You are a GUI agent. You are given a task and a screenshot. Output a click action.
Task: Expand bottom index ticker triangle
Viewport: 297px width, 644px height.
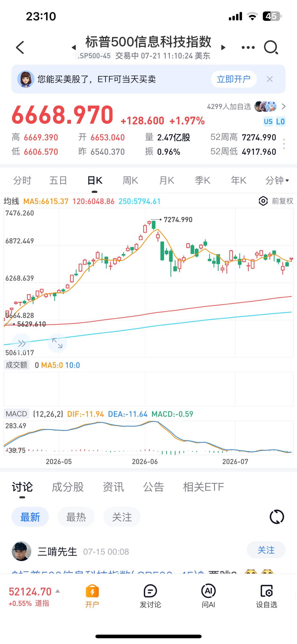[58, 591]
